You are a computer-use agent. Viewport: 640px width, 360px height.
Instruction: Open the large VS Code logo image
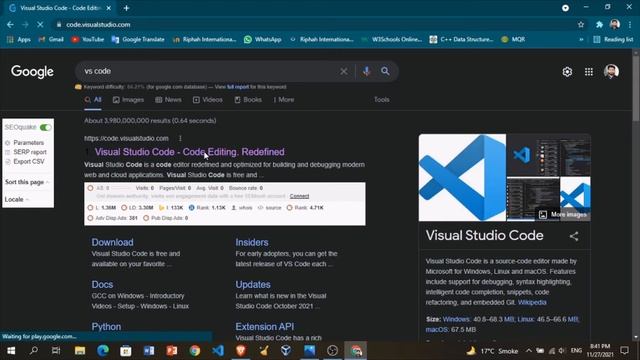coord(462,178)
